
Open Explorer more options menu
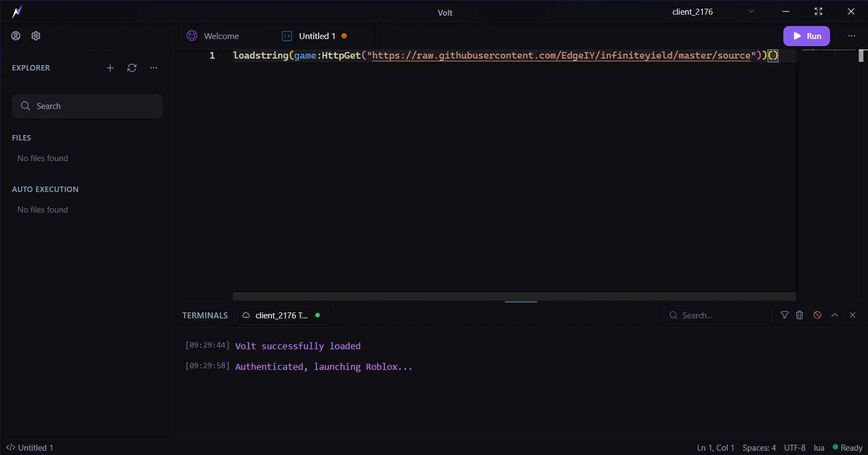[154, 68]
